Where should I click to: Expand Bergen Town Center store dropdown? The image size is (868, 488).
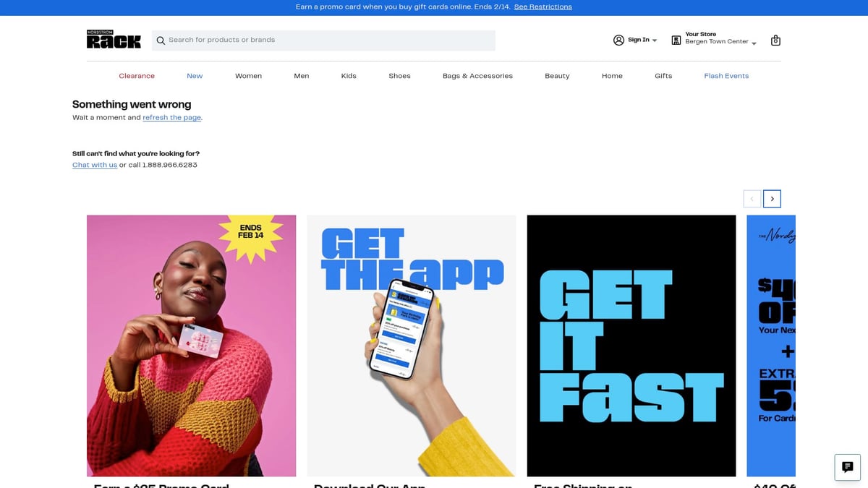tap(754, 43)
